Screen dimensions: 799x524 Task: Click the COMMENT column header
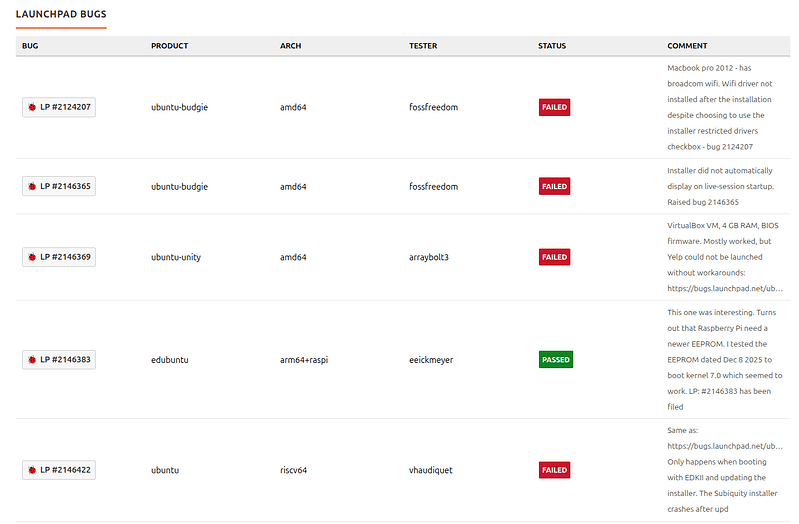[x=687, y=46]
